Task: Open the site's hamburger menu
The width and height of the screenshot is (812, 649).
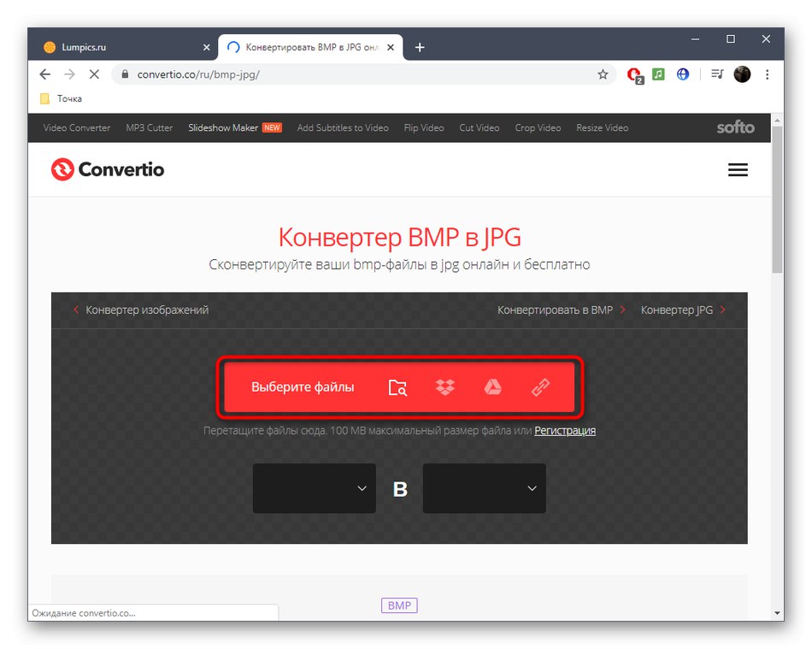Action: click(x=738, y=169)
